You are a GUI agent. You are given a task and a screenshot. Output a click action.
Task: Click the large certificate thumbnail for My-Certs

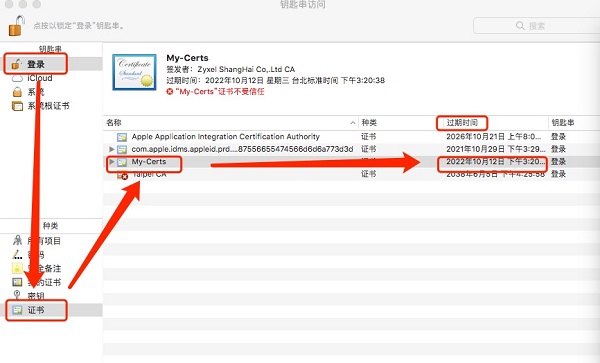coord(134,72)
